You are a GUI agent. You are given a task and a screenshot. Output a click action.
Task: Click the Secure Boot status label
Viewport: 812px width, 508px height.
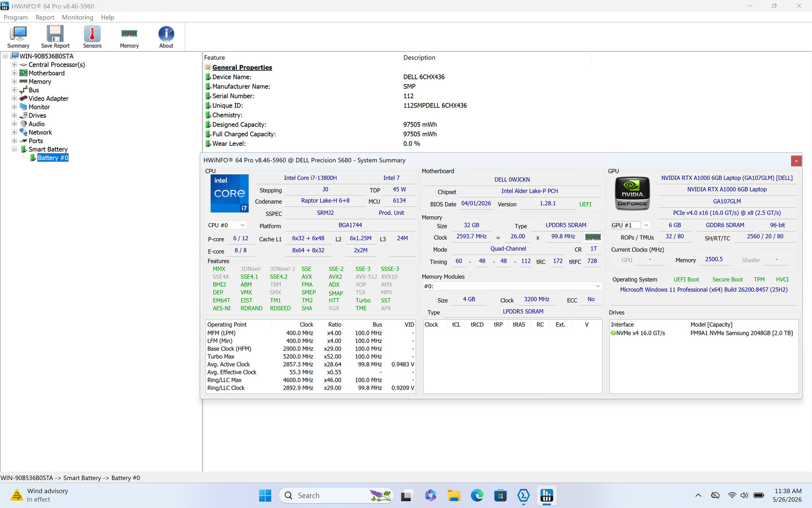pyautogui.click(x=727, y=279)
